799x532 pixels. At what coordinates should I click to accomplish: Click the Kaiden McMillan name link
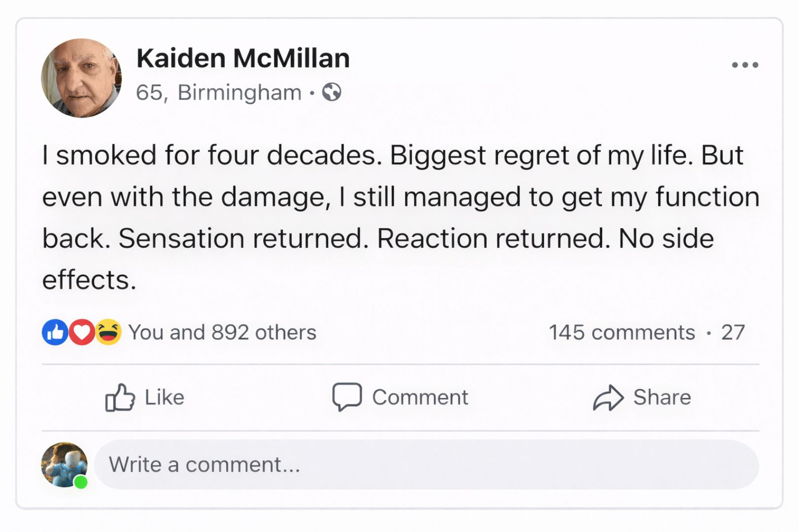point(243,58)
